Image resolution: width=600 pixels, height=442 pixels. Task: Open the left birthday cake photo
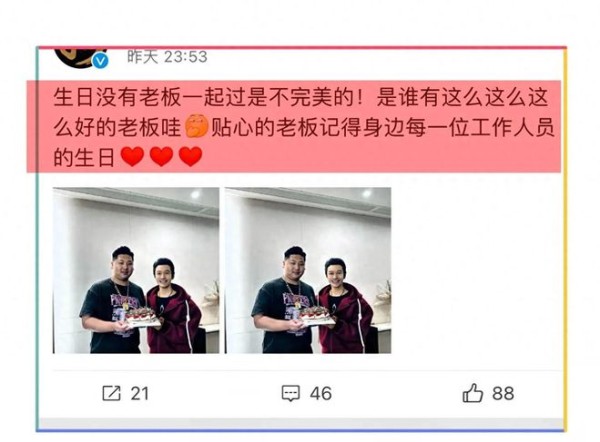pos(136,270)
